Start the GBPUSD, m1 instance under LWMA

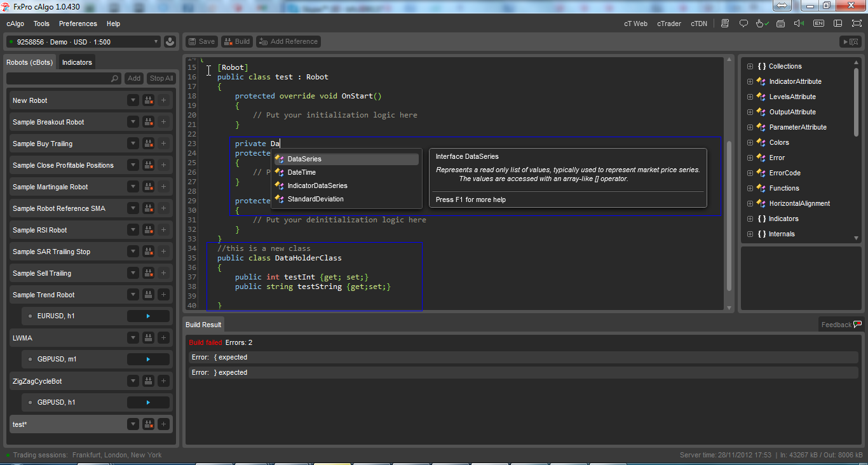coord(149,359)
